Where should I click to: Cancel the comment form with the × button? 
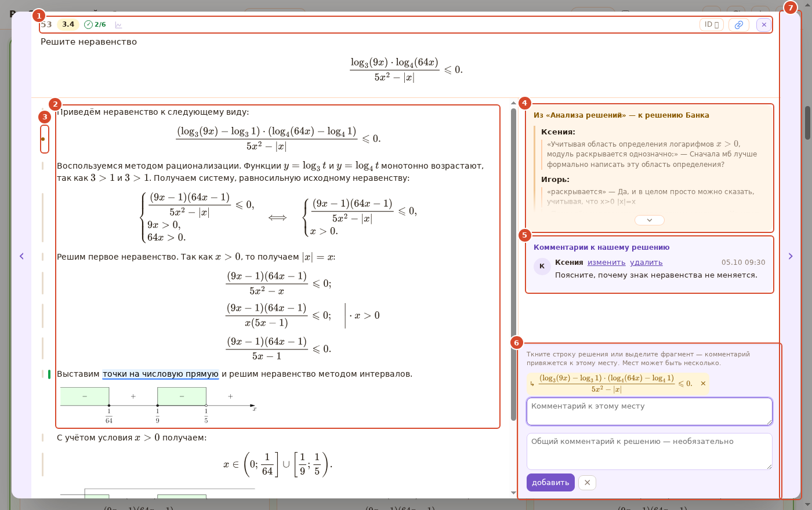click(587, 483)
